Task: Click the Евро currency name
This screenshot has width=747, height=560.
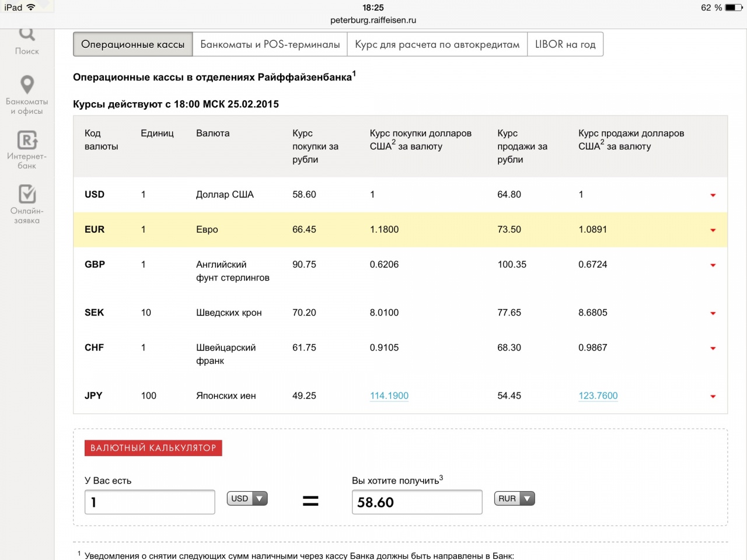Action: (x=207, y=229)
